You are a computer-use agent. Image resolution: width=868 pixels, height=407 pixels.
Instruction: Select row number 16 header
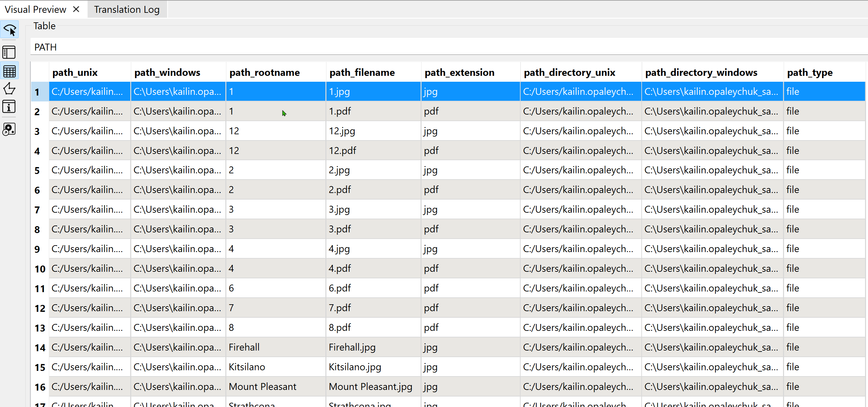coord(40,386)
